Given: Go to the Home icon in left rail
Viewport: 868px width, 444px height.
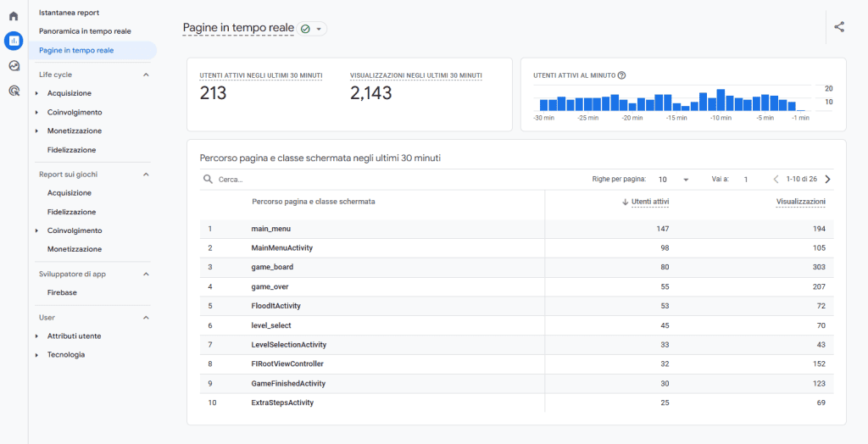Looking at the screenshot, I should tap(14, 16).
